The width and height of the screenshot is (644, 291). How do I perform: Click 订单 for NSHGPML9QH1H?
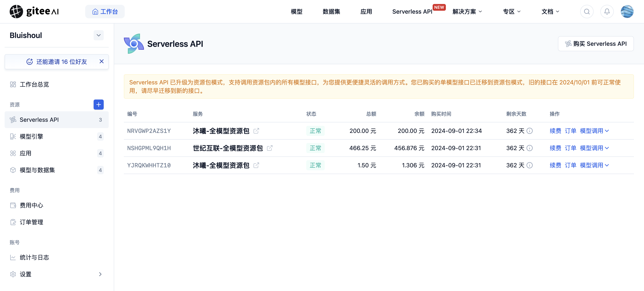[570, 148]
